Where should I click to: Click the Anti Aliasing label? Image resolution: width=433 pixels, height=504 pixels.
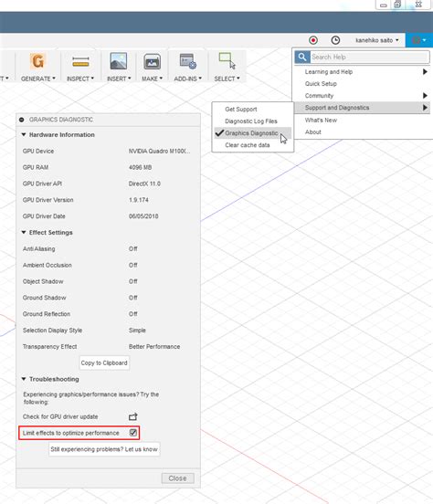point(38,248)
